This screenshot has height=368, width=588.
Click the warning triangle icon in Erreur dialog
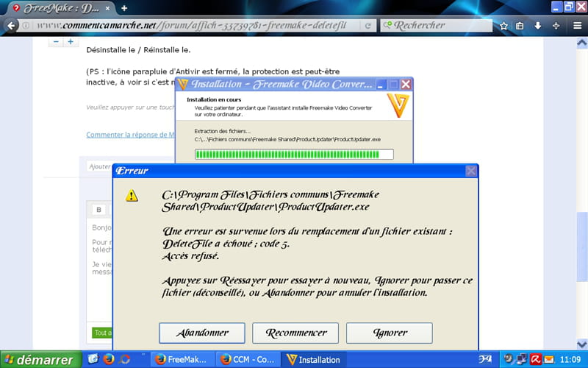tap(132, 196)
